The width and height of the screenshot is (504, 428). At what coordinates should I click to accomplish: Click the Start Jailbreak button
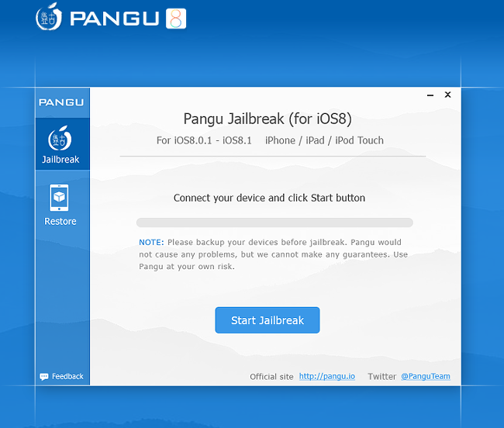268,320
